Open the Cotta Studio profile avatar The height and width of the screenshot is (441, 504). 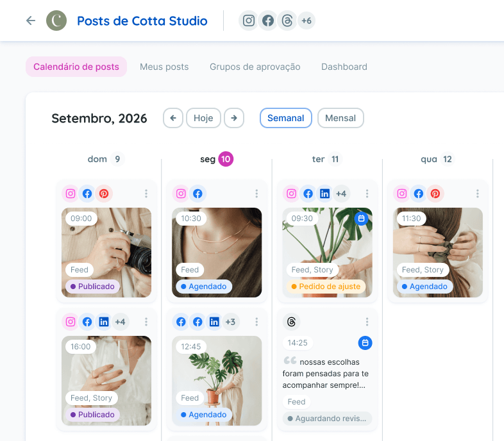point(56,21)
